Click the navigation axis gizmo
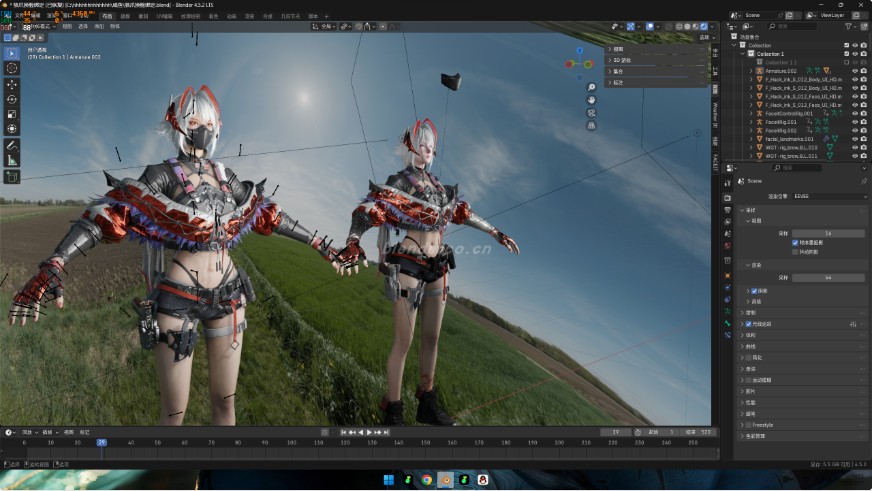The image size is (872, 491). (579, 63)
